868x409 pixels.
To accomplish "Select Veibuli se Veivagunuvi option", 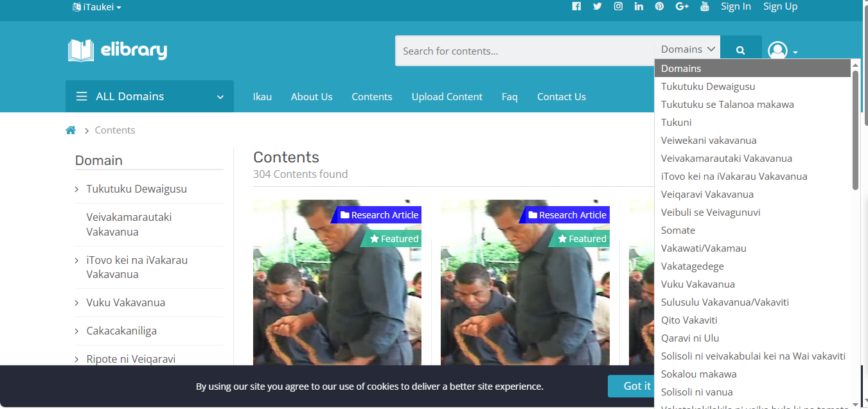I will 752,212.
